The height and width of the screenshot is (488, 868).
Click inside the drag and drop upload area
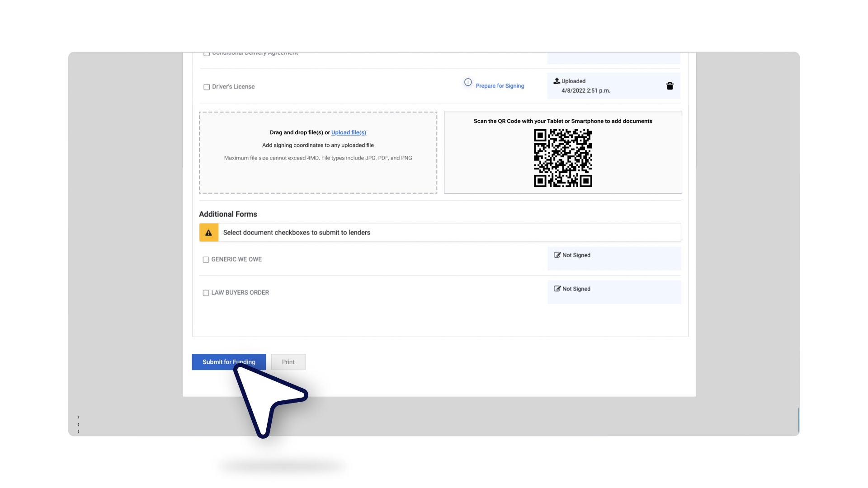coord(318,176)
